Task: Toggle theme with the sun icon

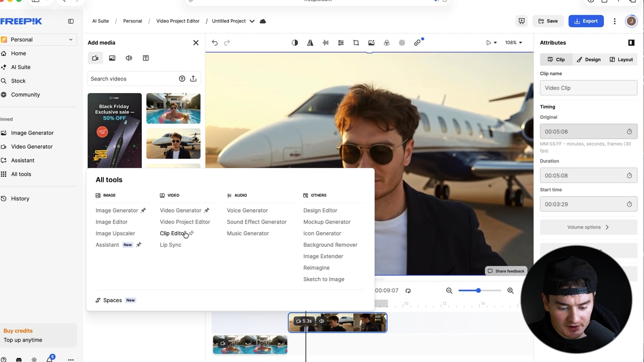Action: [34, 359]
